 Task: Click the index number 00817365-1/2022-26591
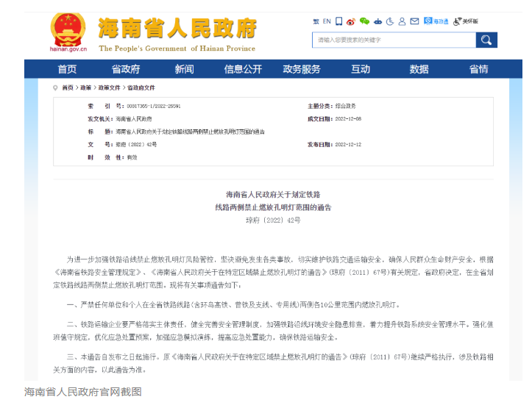point(154,106)
